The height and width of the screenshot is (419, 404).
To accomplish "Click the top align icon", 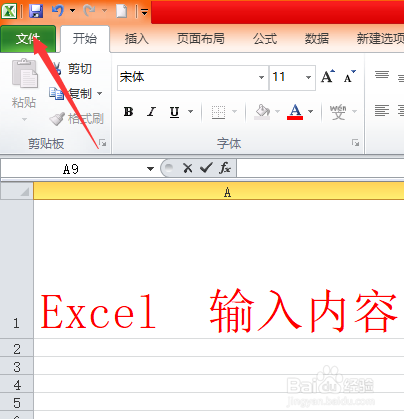I will [x=382, y=75].
